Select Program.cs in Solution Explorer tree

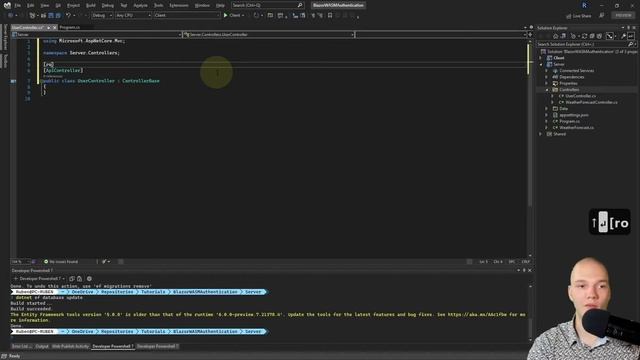pos(569,121)
